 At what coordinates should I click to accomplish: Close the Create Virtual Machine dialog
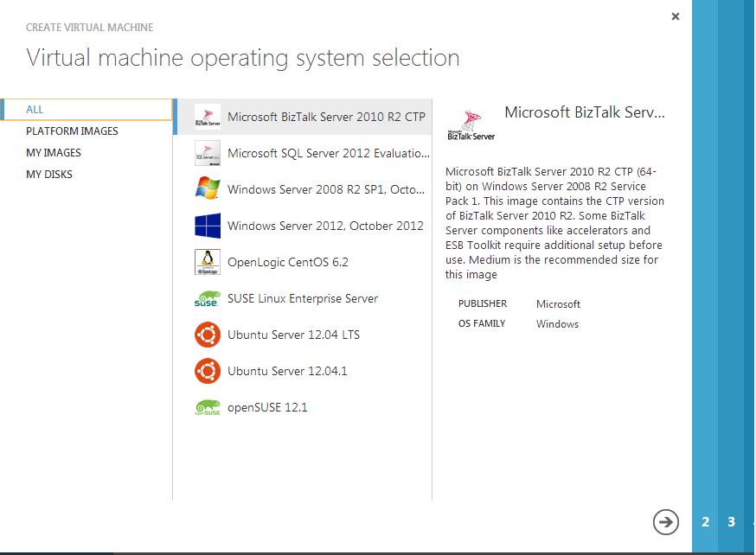pos(676,16)
